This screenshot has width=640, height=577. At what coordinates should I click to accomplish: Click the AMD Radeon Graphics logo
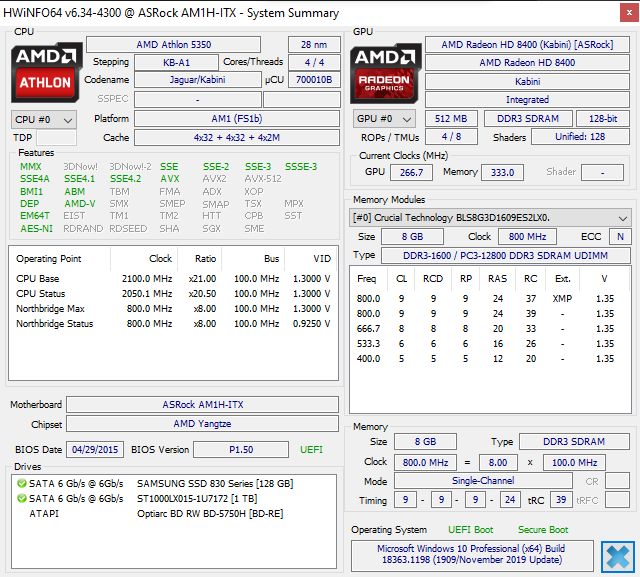coord(385,73)
